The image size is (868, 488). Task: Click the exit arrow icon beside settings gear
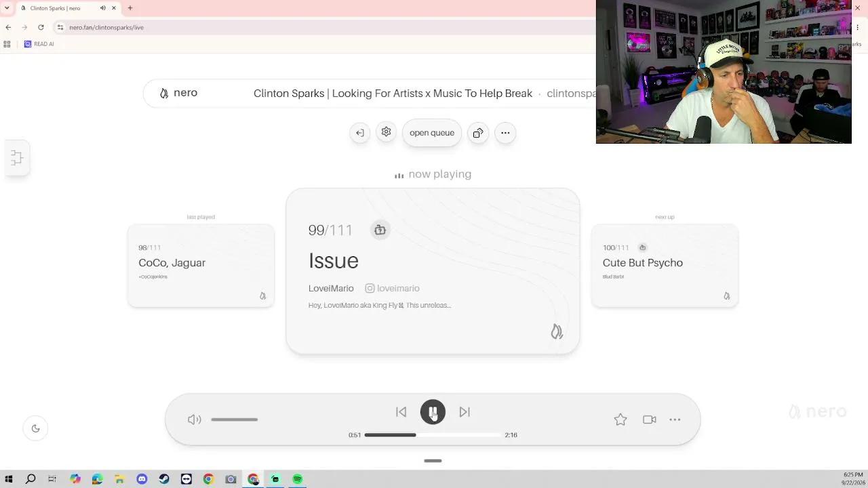(x=360, y=133)
